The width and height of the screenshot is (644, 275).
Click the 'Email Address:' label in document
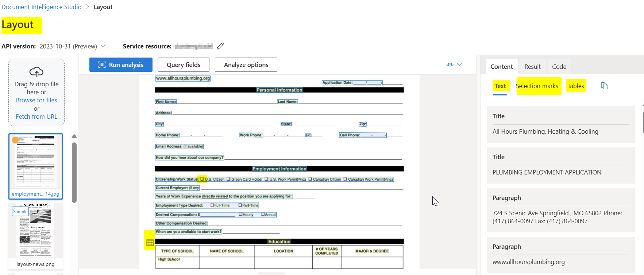(180, 146)
